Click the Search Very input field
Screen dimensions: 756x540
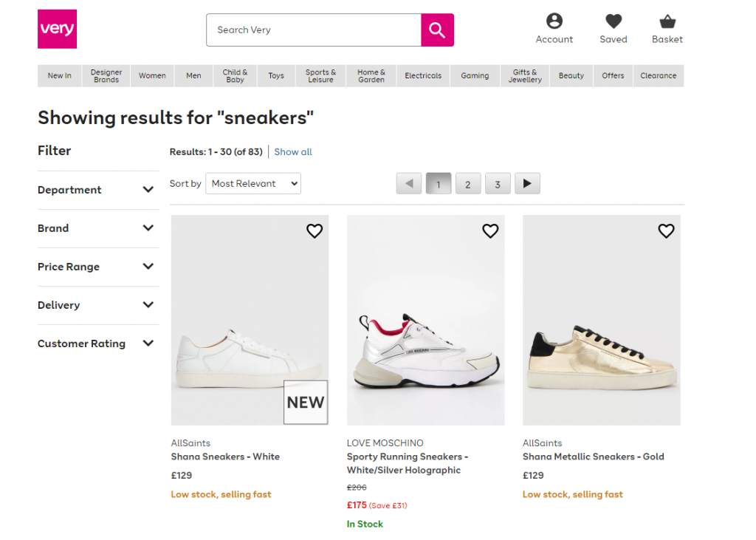314,30
